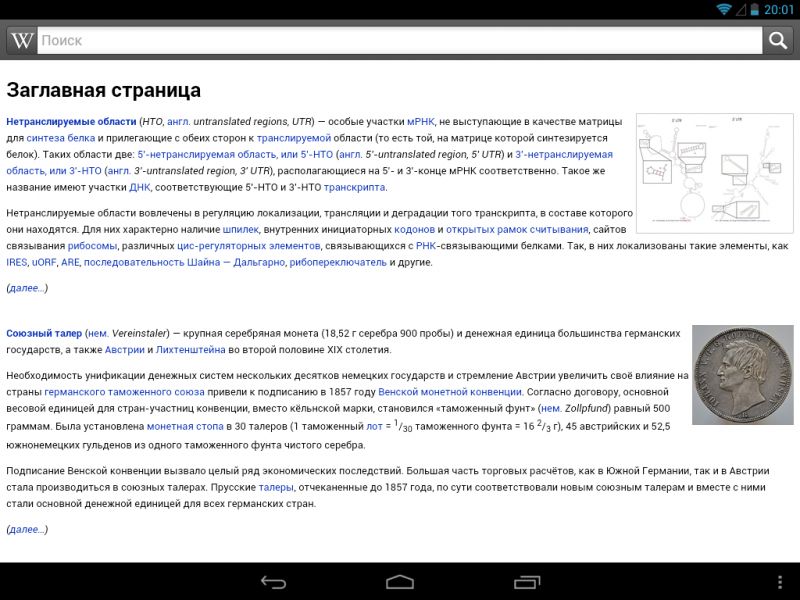This screenshot has width=800, height=600.
Task: Click the Поиск search input field
Action: pyautogui.click(x=400, y=40)
